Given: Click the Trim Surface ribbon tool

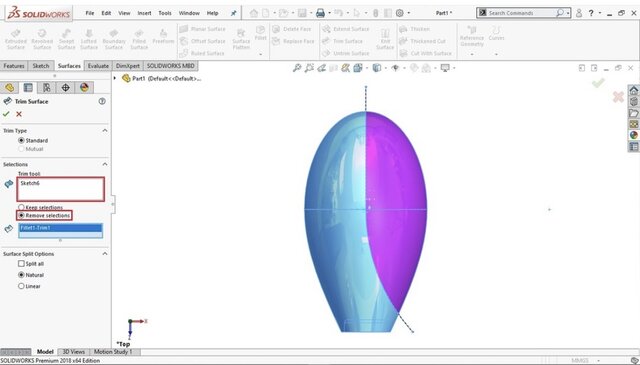Looking at the screenshot, I should tap(342, 41).
